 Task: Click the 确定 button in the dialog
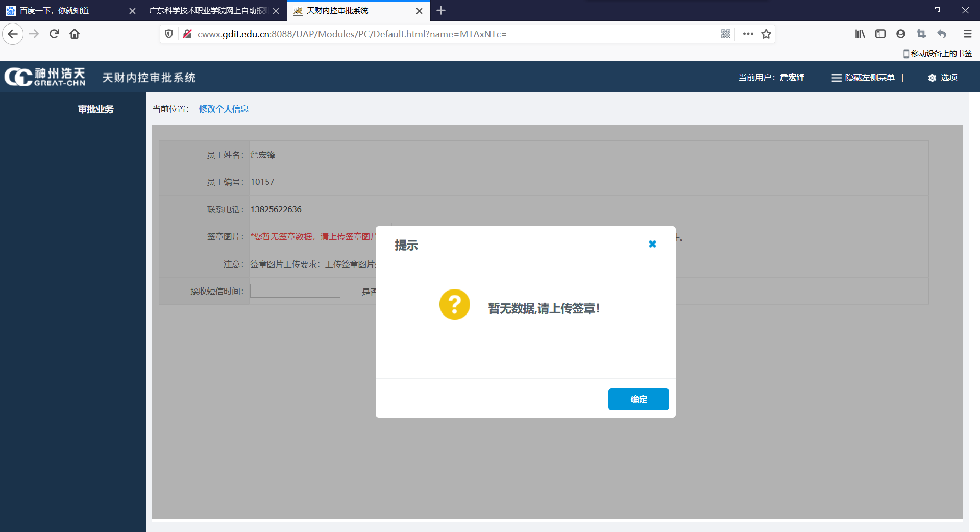[639, 399]
